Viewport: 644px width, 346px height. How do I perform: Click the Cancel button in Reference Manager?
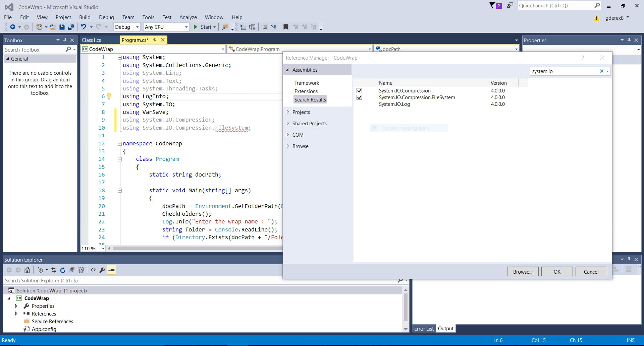click(x=591, y=272)
